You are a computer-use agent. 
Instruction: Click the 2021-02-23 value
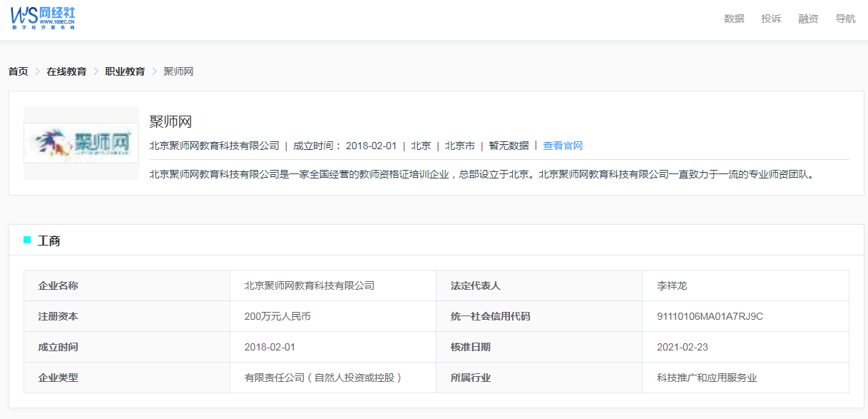point(683,347)
